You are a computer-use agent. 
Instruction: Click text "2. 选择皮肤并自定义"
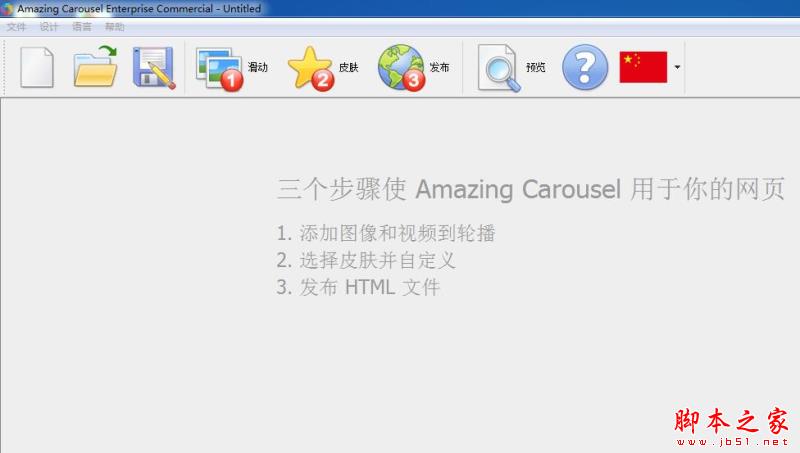tap(365, 260)
